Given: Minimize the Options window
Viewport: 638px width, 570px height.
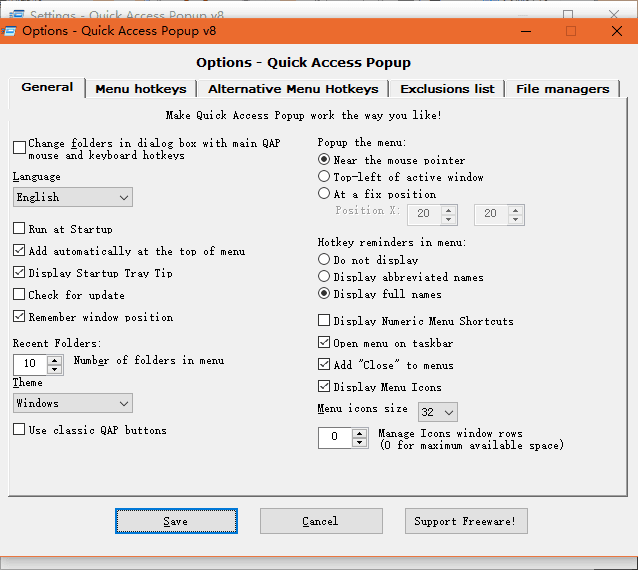Looking at the screenshot, I should click(526, 31).
